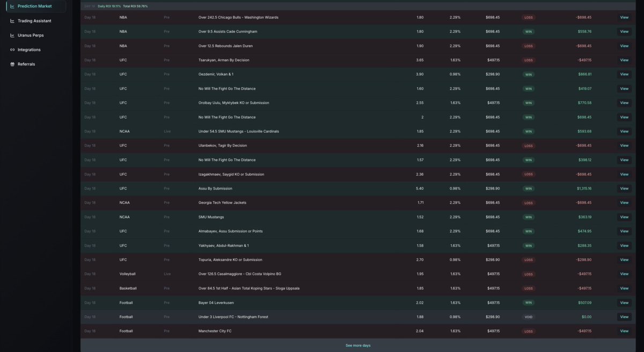The height and width of the screenshot is (352, 644).
Task: Click Basketball sport label
Action: 128,288
